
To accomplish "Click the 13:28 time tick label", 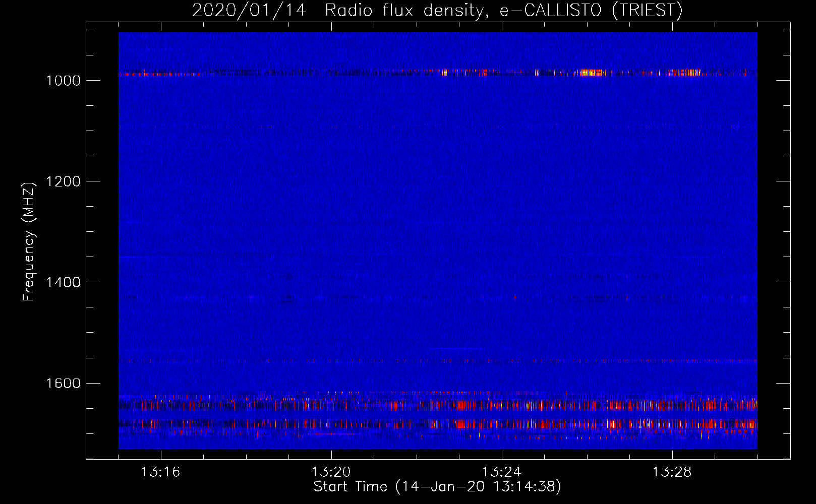I will [x=672, y=472].
